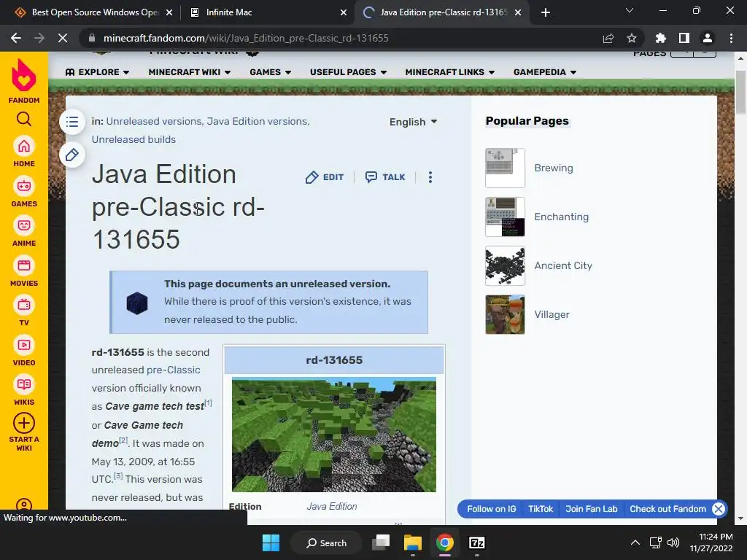Click Join Fan Lab link
This screenshot has width=747, height=560.
591,509
